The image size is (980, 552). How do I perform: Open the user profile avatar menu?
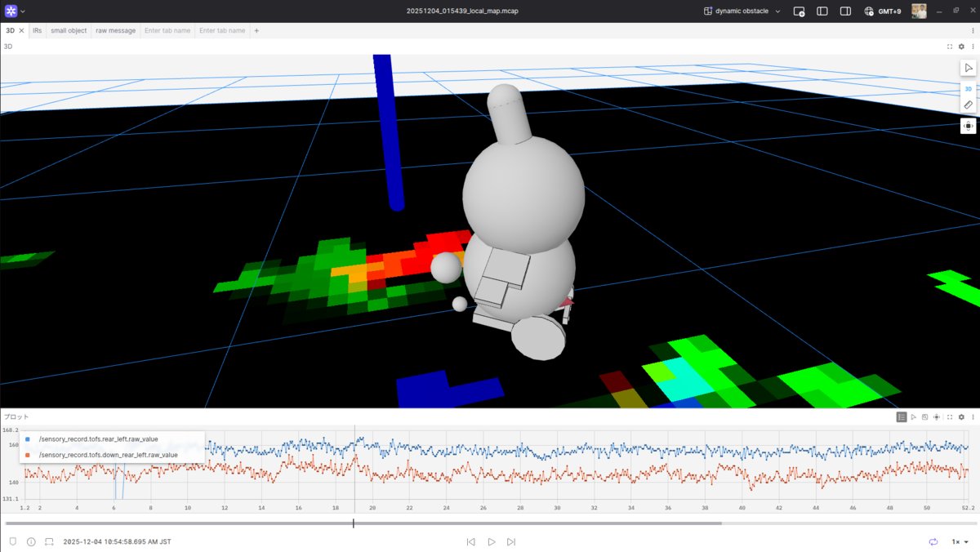[x=919, y=11]
